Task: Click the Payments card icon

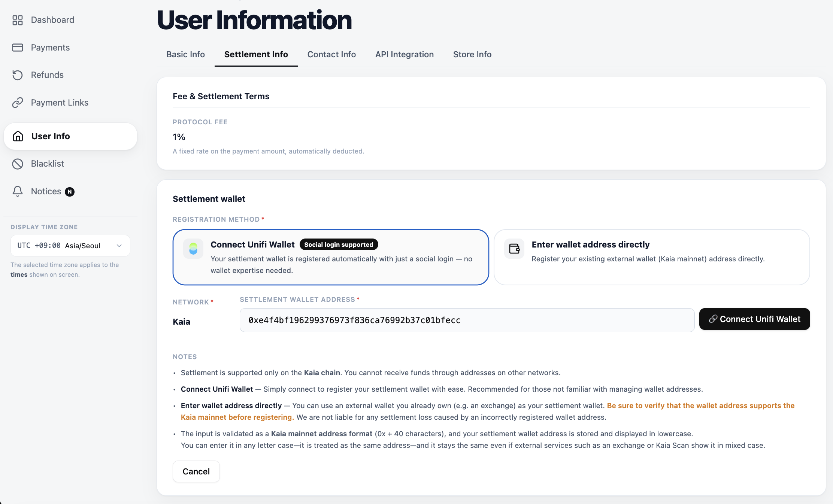Action: (18, 48)
